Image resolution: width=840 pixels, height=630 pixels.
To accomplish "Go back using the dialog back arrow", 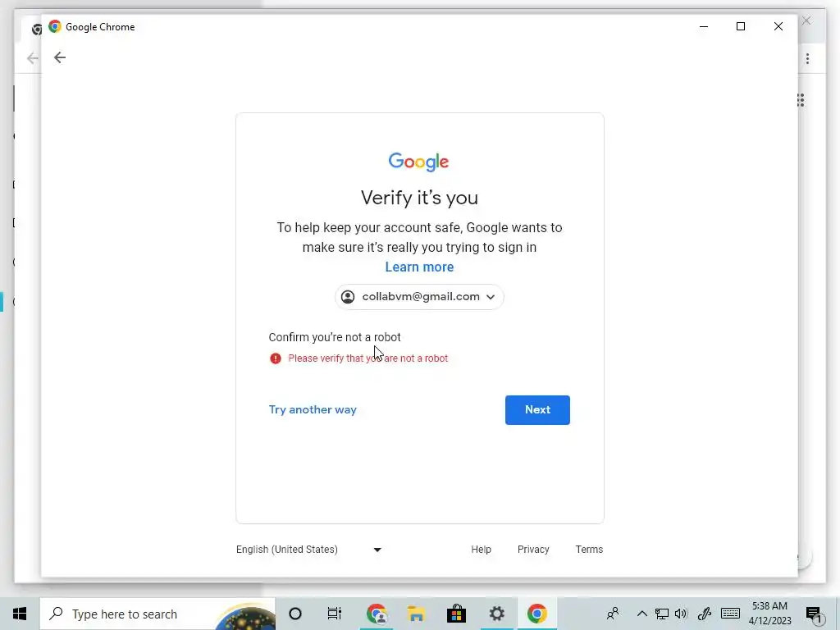I will pos(59,58).
